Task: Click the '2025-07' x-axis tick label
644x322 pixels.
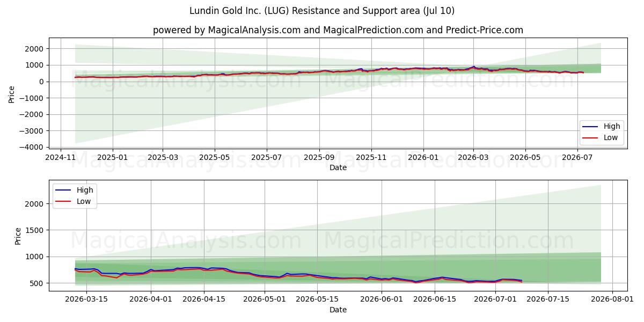Action: [x=267, y=157]
